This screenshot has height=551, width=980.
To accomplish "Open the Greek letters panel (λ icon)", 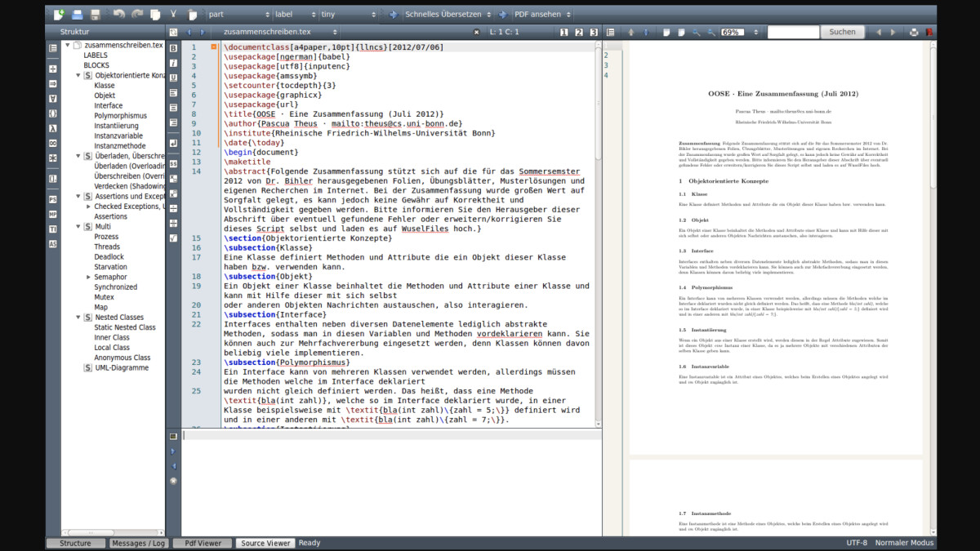I will pyautogui.click(x=52, y=127).
